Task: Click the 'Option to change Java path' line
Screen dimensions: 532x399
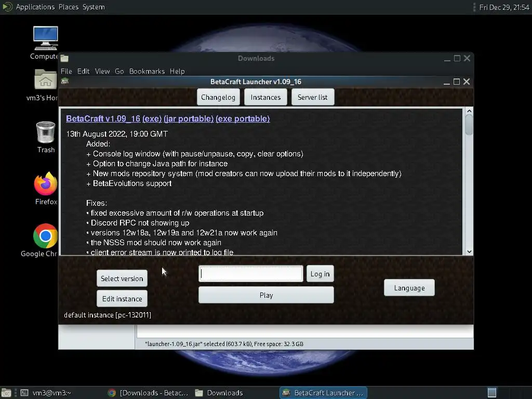Action: (x=157, y=164)
